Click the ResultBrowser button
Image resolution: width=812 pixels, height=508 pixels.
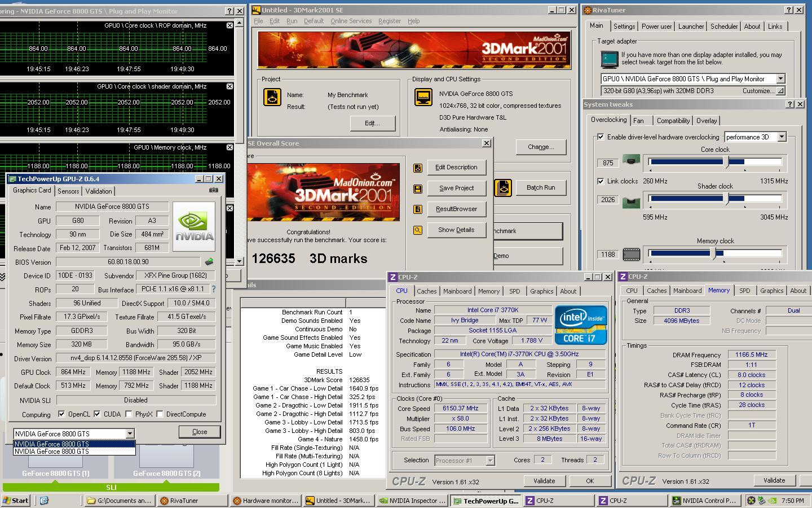click(x=456, y=209)
